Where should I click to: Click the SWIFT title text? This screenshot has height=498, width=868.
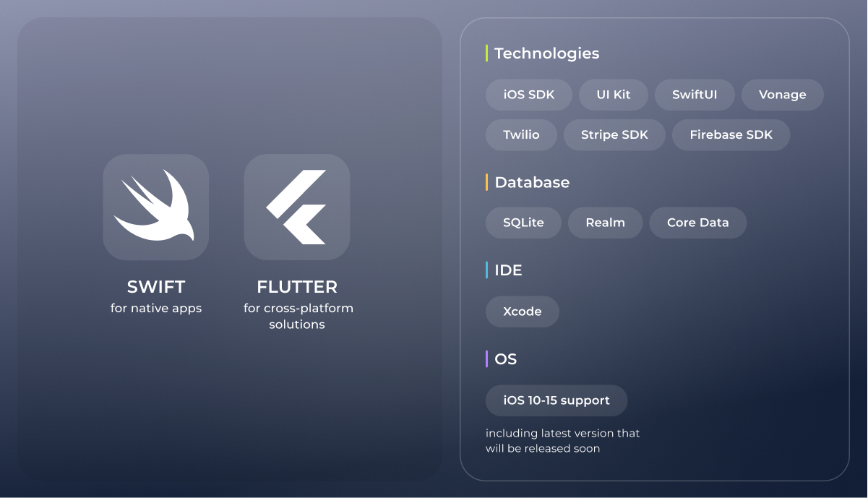pyautogui.click(x=156, y=287)
